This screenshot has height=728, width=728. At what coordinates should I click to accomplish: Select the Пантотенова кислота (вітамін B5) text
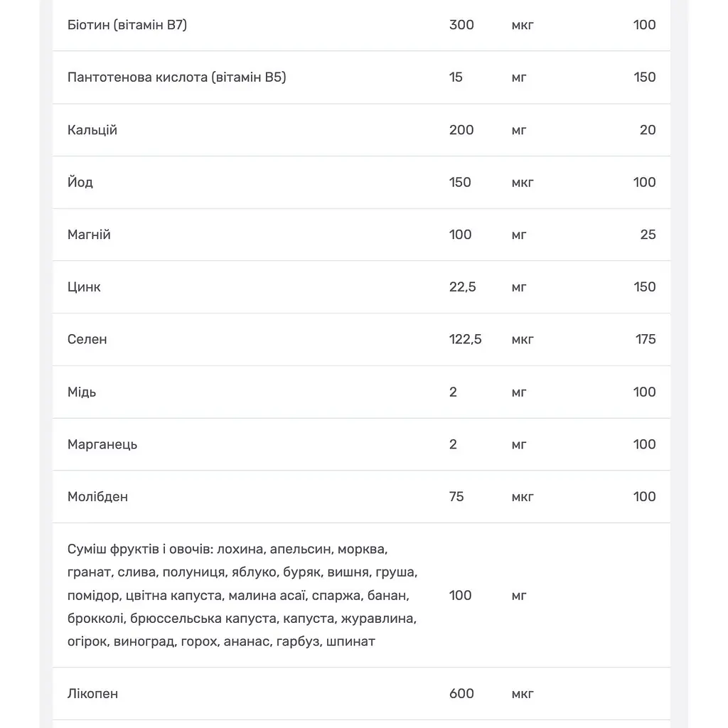[x=176, y=77]
